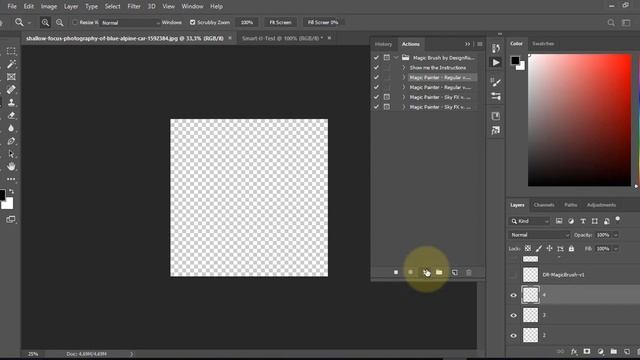Lock all padlock icon

(x=571, y=249)
